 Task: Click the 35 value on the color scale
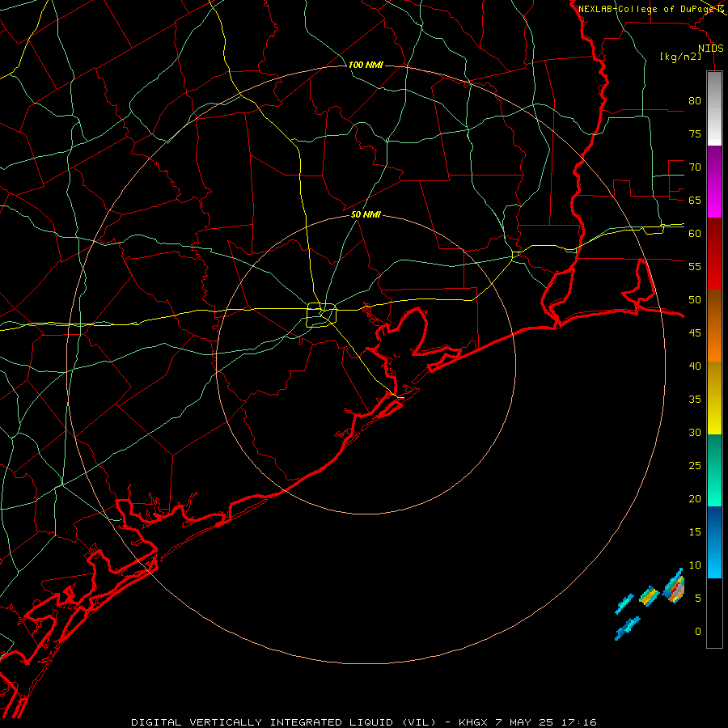pyautogui.click(x=695, y=400)
